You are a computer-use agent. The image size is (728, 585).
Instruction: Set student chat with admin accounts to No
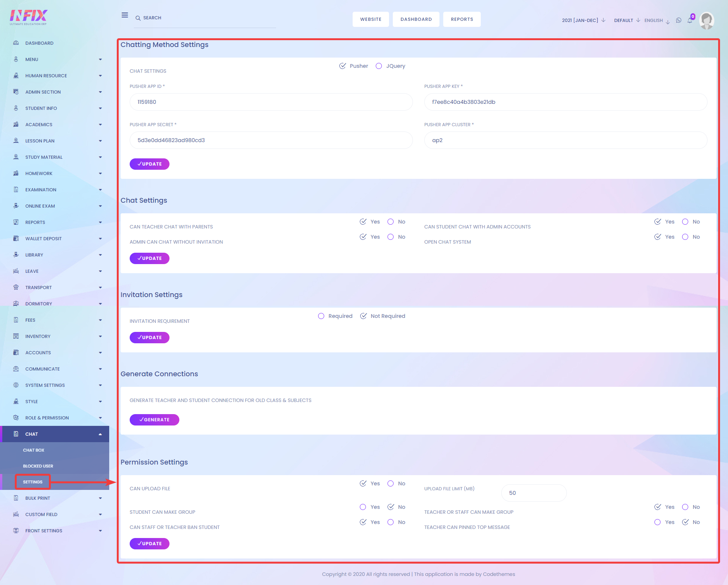tap(685, 222)
